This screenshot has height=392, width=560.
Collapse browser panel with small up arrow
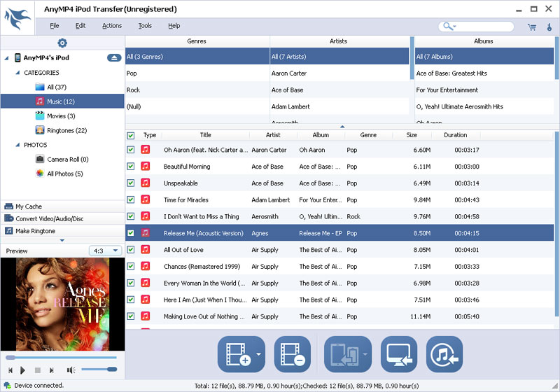point(342,127)
